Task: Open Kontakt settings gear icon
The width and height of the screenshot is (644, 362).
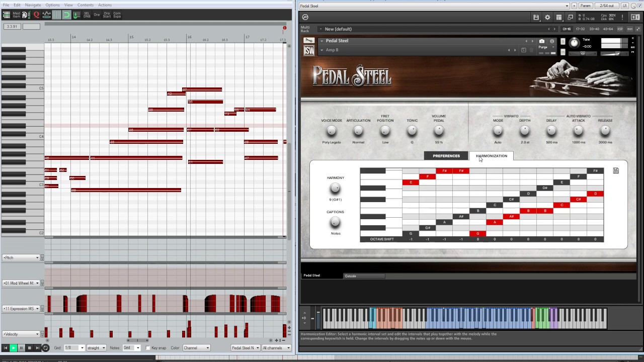Action: coord(547,17)
